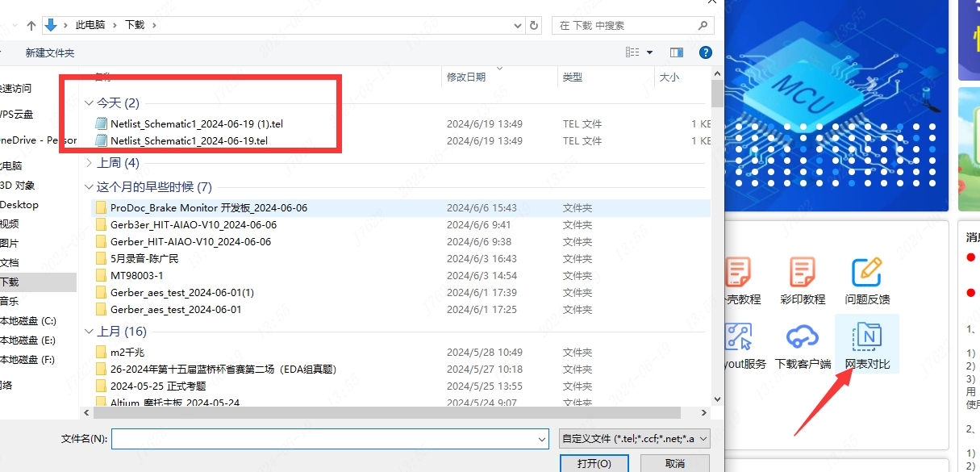Open the view options dropdown arrow
The height and width of the screenshot is (472, 980).
coord(650,52)
